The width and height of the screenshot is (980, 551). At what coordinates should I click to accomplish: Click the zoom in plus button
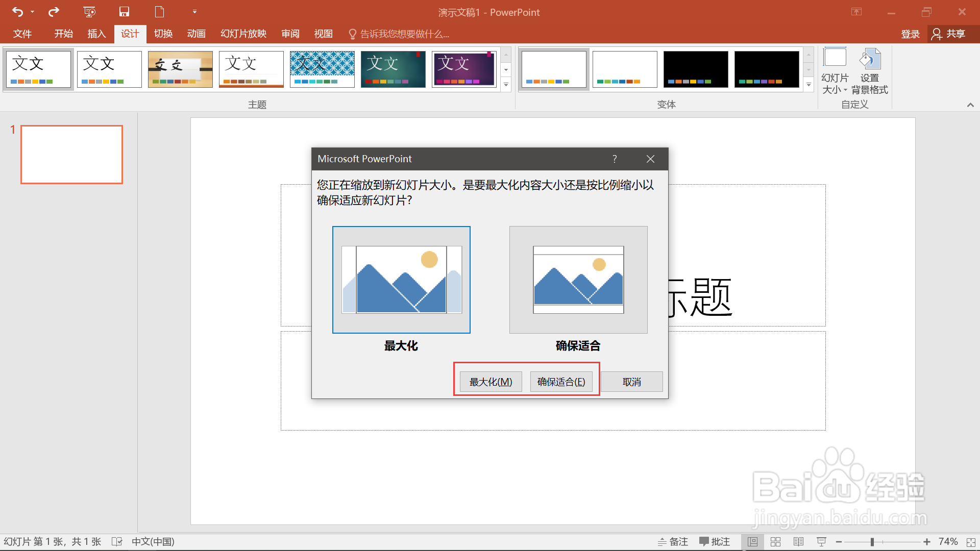927,541
